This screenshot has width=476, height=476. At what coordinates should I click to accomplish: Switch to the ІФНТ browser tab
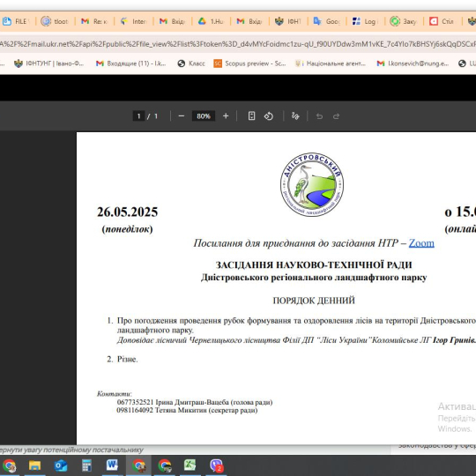288,21
